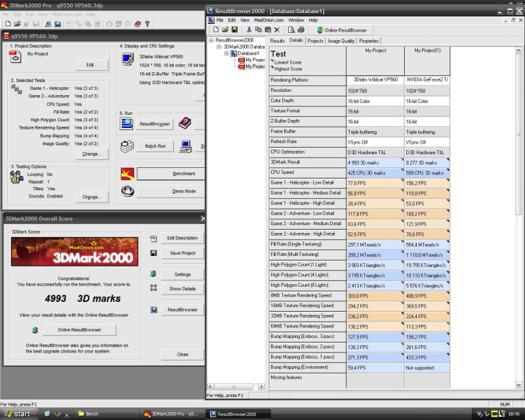Click scroll up arrow of results table
The width and height of the screenshot is (525, 420).
coord(518,51)
